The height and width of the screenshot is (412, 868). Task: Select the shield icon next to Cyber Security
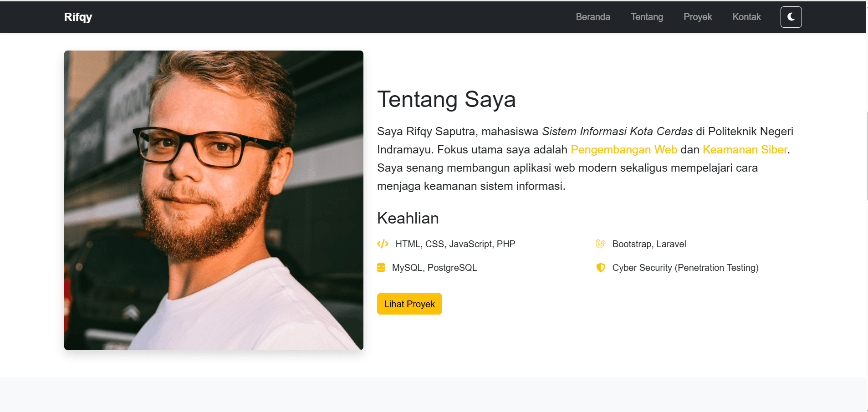(600, 267)
